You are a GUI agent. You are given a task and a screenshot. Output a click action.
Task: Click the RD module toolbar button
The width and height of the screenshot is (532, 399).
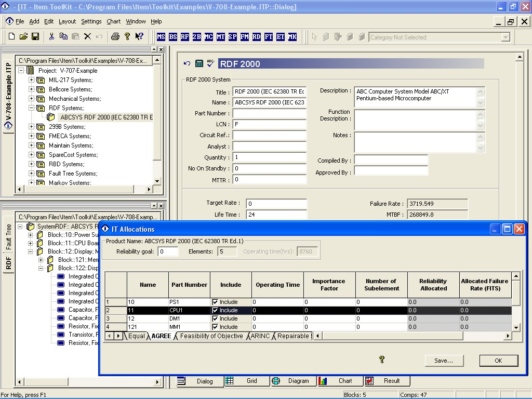[x=257, y=37]
